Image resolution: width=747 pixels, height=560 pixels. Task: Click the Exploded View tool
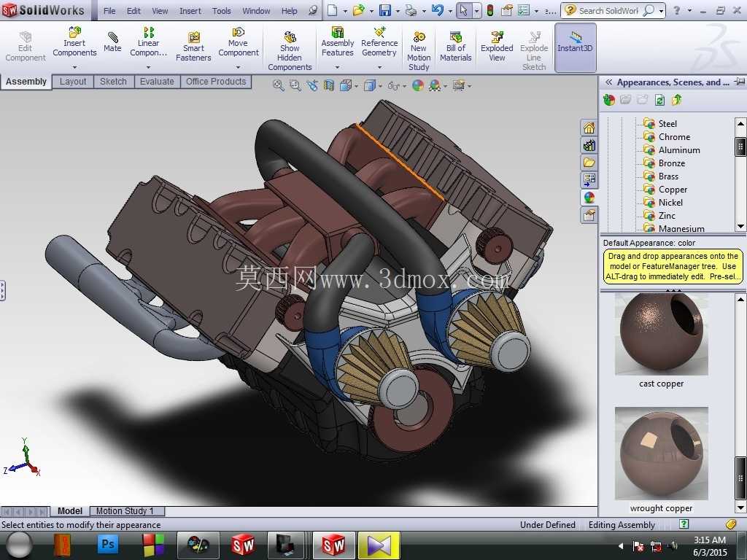click(x=497, y=47)
